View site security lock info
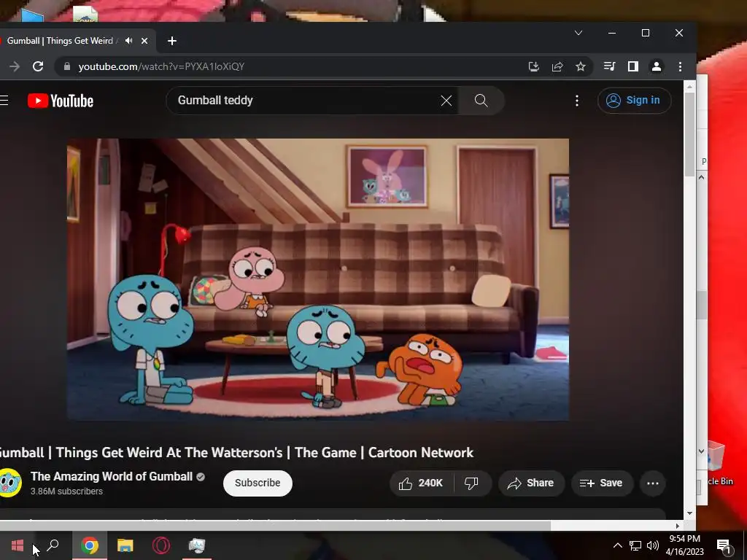 [67, 66]
